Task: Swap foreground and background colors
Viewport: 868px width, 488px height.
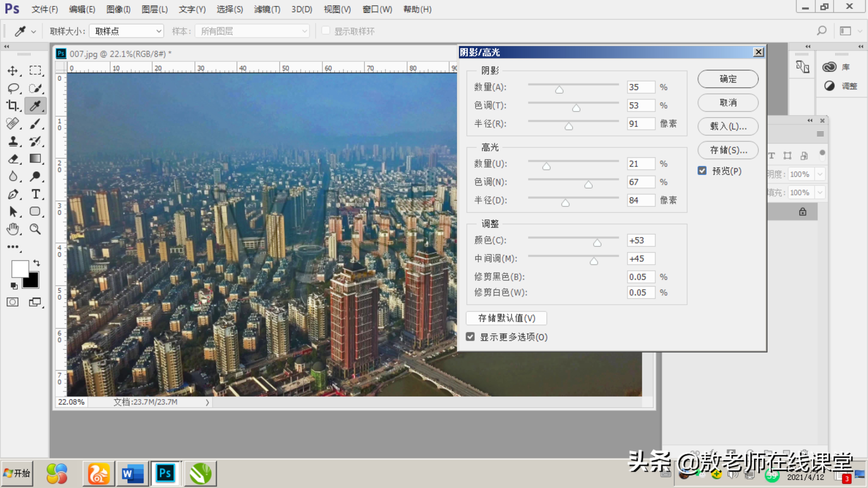Action: point(36,263)
